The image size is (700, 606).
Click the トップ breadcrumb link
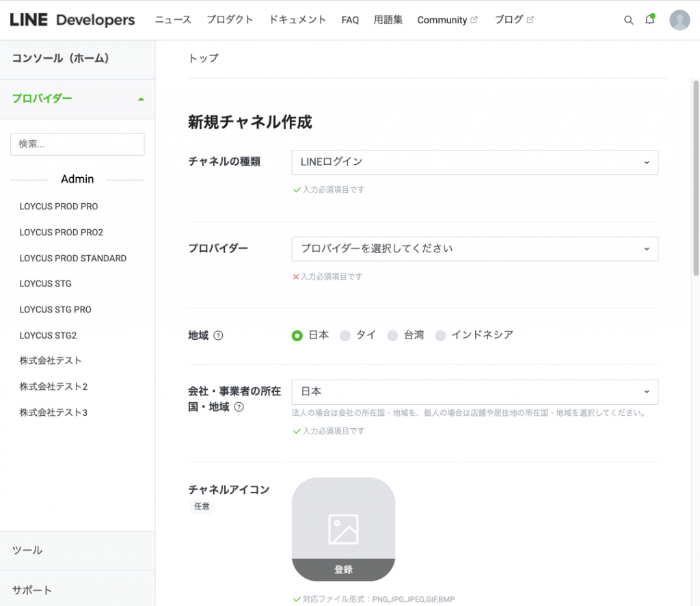pyautogui.click(x=204, y=59)
